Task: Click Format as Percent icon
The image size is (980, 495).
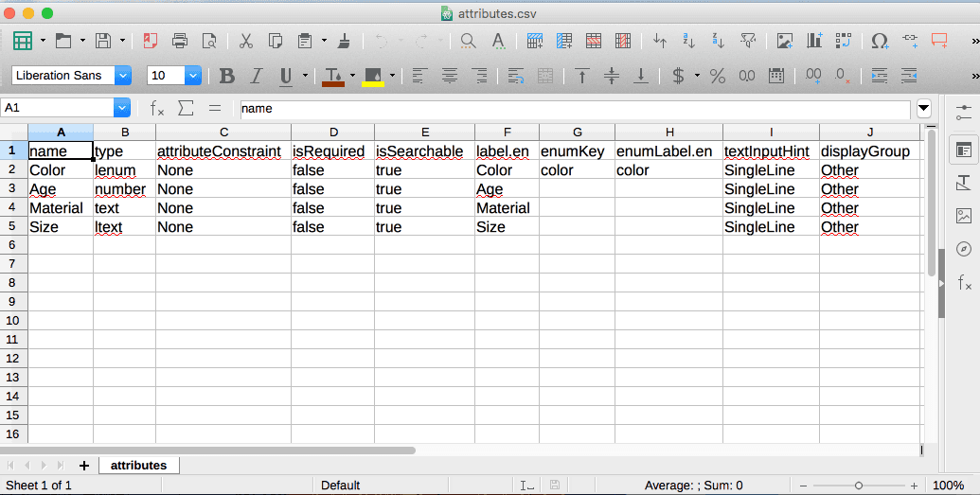Action: click(x=718, y=76)
